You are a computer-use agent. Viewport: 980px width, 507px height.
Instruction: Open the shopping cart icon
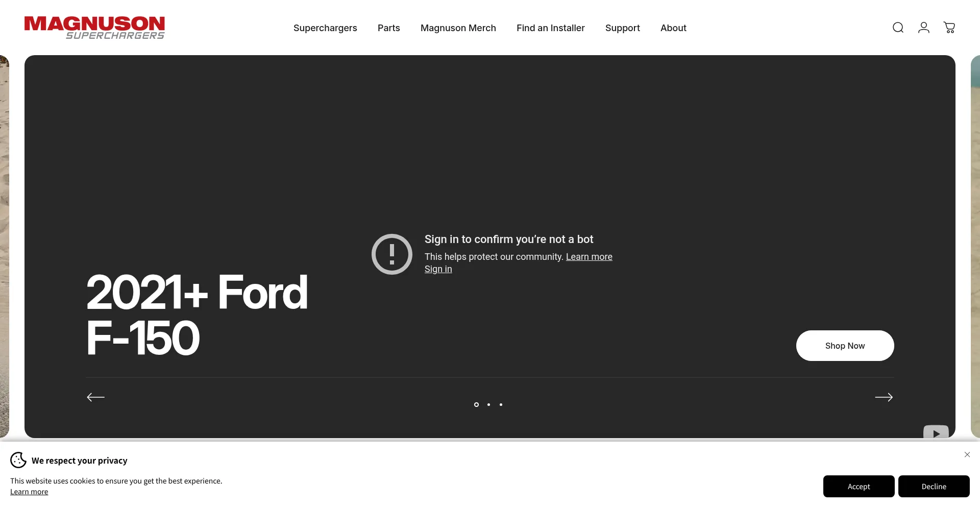click(949, 28)
